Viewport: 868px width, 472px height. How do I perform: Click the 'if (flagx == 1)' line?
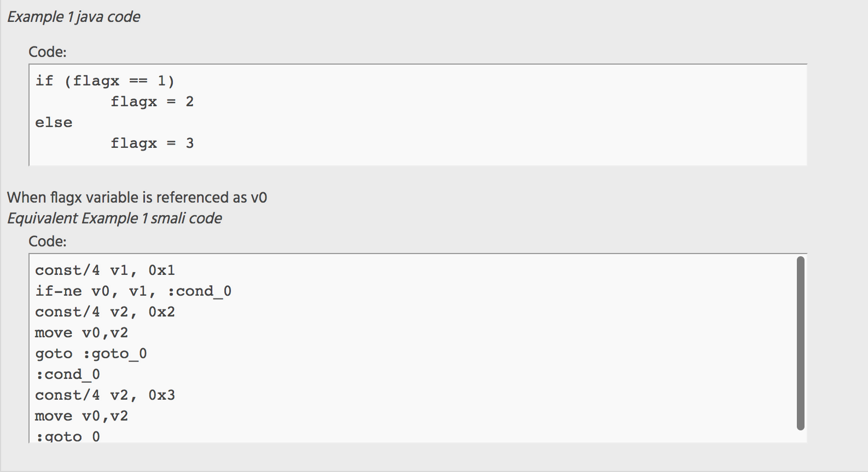pyautogui.click(x=105, y=81)
